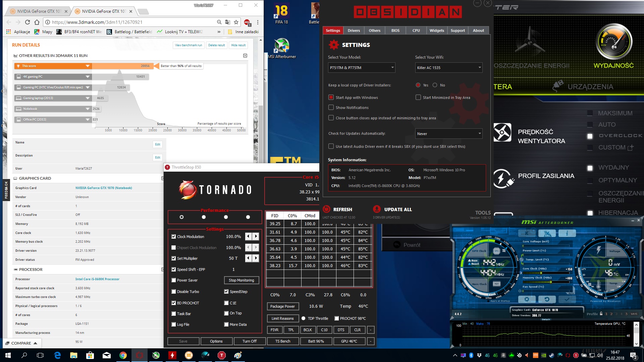Screen dimensions: 644x362
Task: Toggle the BD PROCHOT checkbox
Action: [174, 303]
